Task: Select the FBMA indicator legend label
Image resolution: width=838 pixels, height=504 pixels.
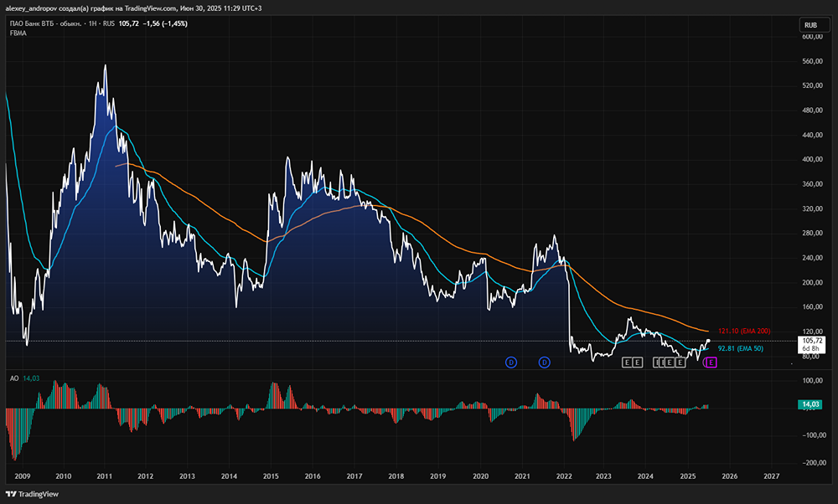Action: (20, 33)
